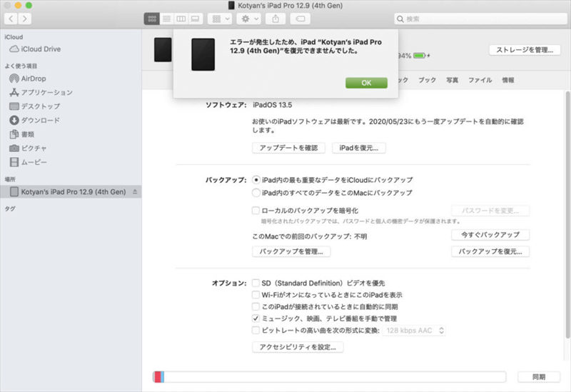Switch to the 写真 tab
The width and height of the screenshot is (571, 392).
pyautogui.click(x=452, y=81)
